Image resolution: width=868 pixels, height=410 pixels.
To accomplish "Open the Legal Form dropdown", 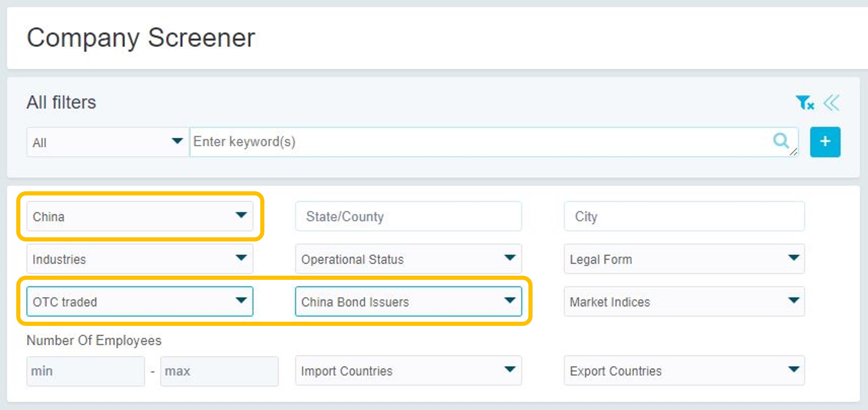I will [684, 259].
